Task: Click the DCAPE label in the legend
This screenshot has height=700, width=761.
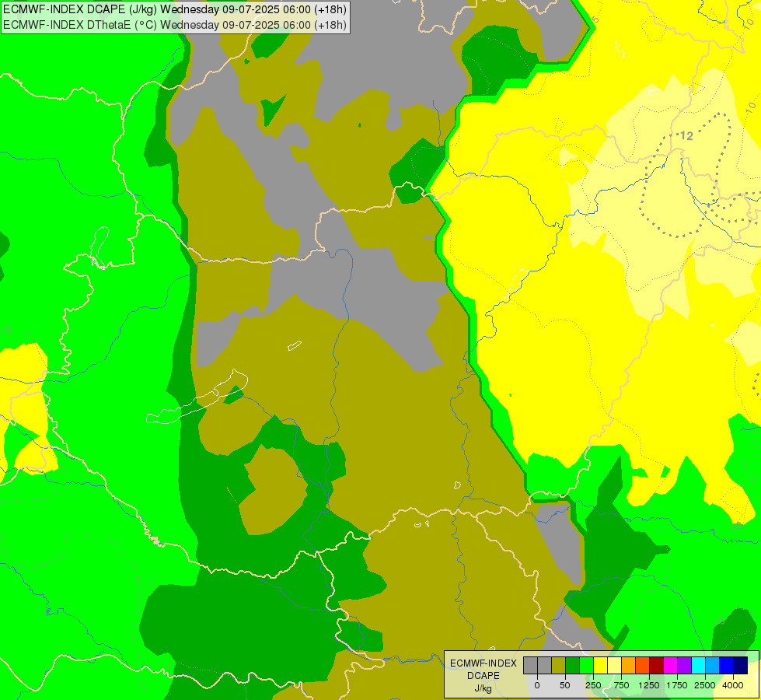Action: coord(483,676)
